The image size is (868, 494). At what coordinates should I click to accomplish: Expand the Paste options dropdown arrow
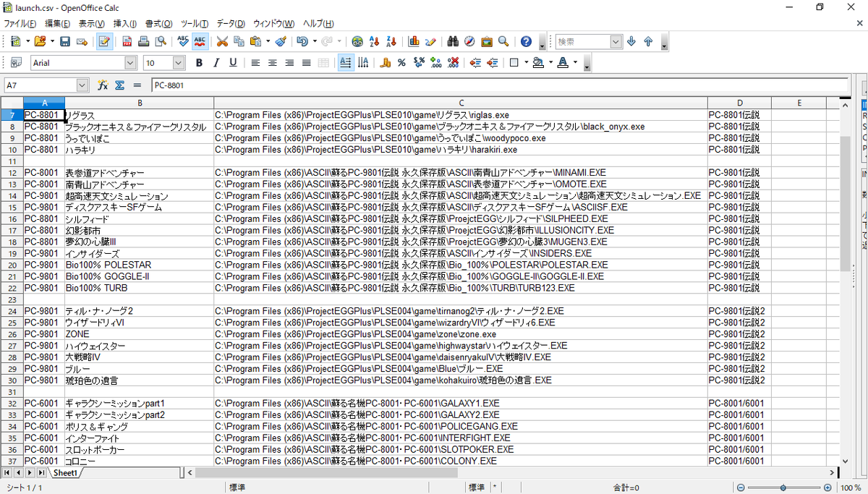267,42
